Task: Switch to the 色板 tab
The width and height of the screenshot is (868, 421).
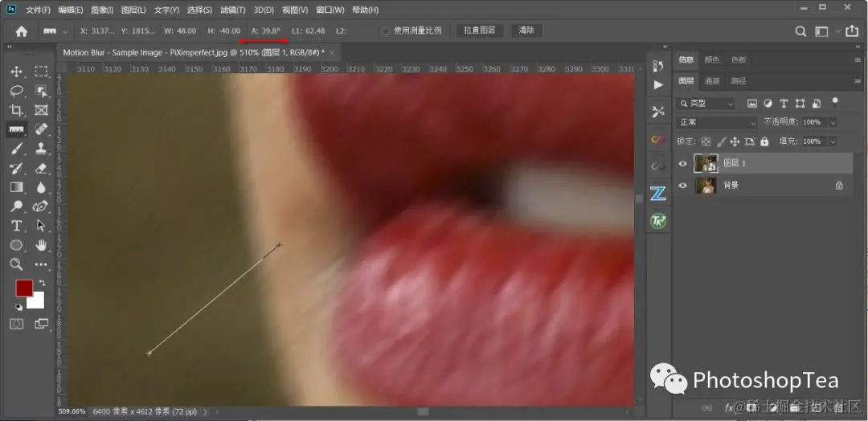Action: coord(739,59)
